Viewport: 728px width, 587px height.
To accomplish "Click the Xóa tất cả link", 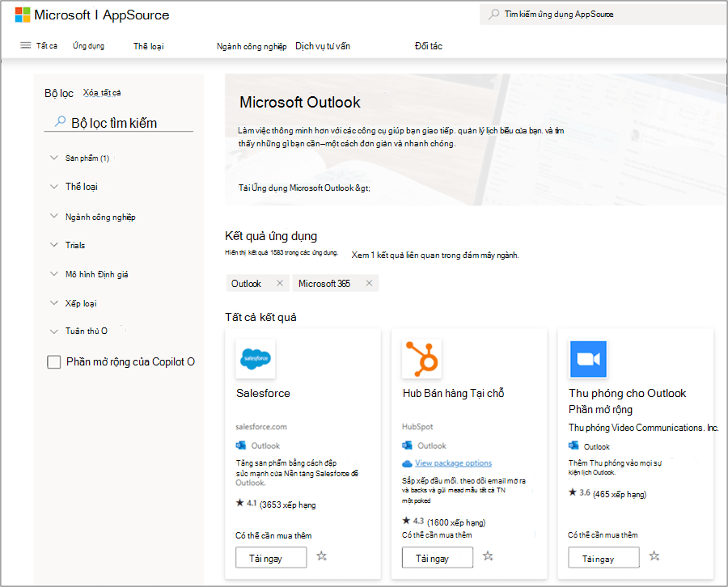I will click(102, 93).
